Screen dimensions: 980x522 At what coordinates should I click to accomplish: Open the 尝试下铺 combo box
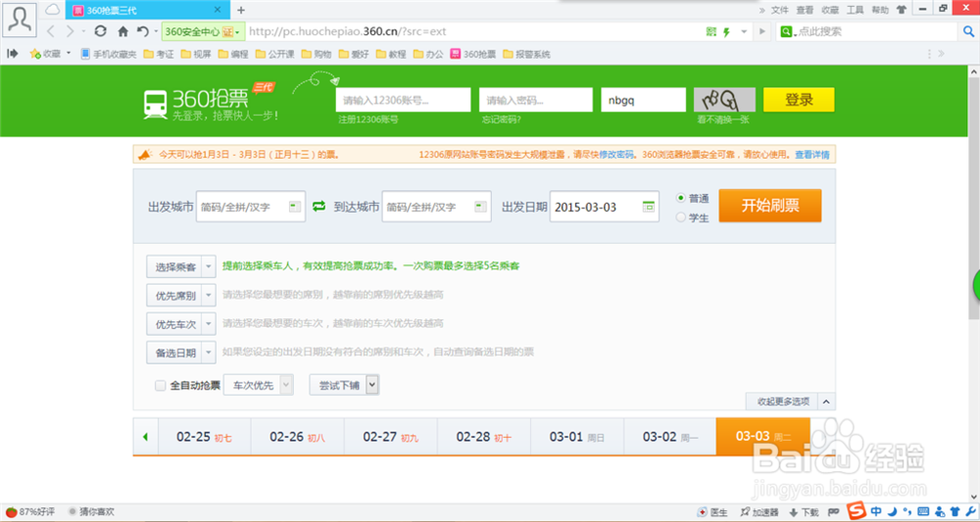(344, 385)
